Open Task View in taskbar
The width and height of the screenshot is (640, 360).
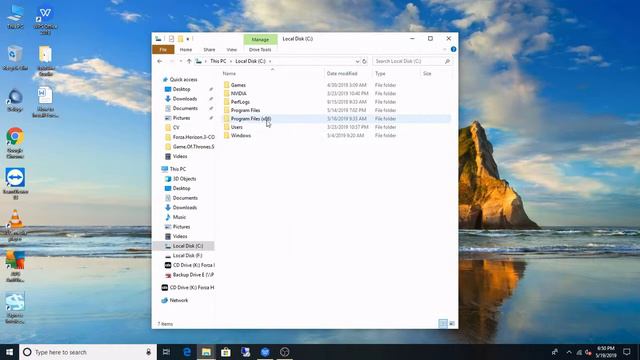tap(166, 352)
